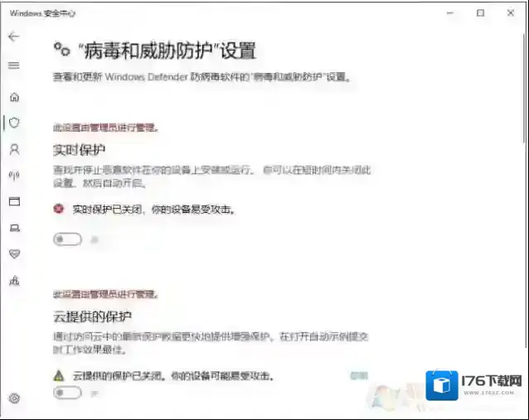Click the yellow warning triangle beside 云提供的保护已关闭
This screenshot has height=420, width=529.
tap(59, 375)
